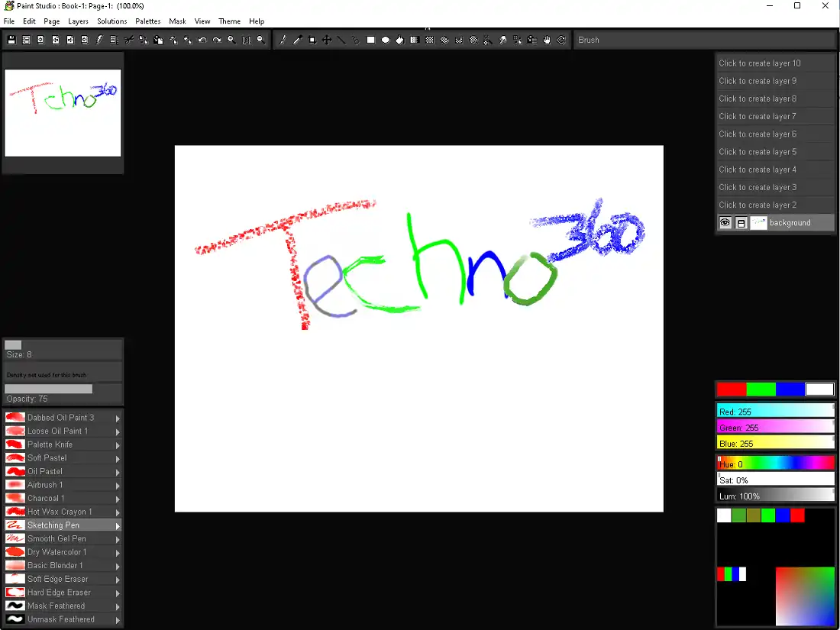Toggle the lock icon on the background layer
The image size is (840, 630).
tap(741, 222)
